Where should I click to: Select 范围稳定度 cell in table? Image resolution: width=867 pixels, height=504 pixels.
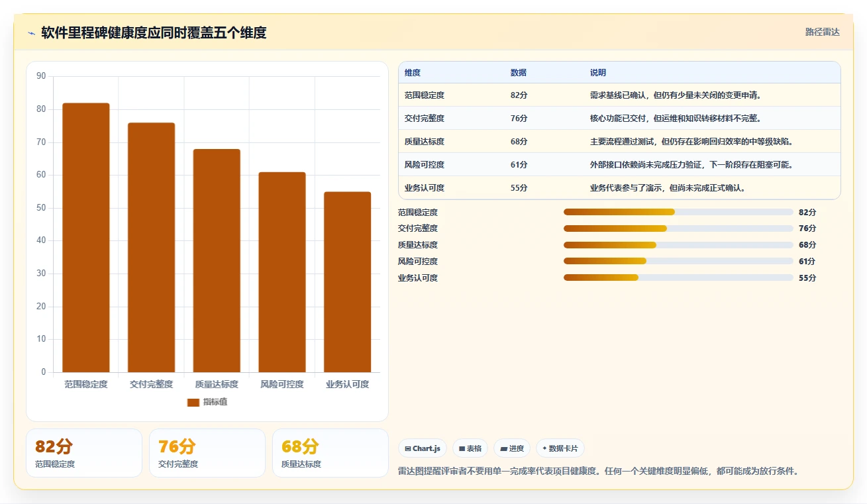point(425,95)
